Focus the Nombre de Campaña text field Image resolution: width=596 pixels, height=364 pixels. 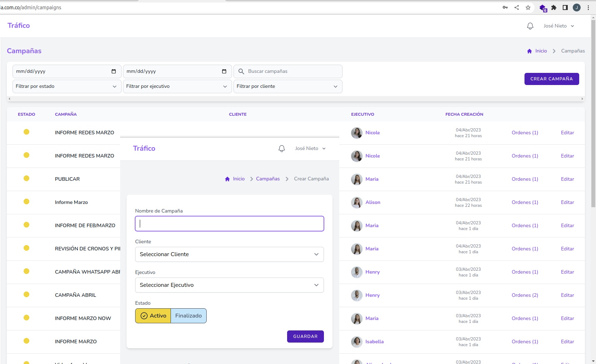(229, 224)
